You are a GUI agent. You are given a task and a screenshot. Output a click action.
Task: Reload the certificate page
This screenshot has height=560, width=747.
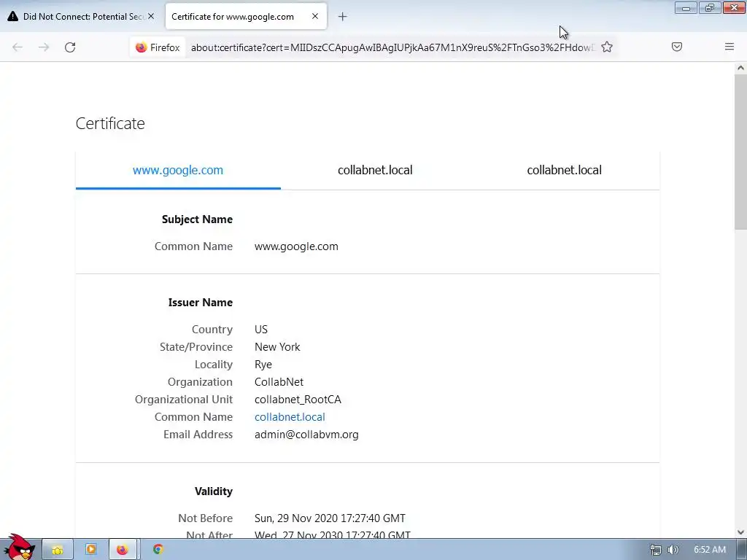[x=70, y=47]
